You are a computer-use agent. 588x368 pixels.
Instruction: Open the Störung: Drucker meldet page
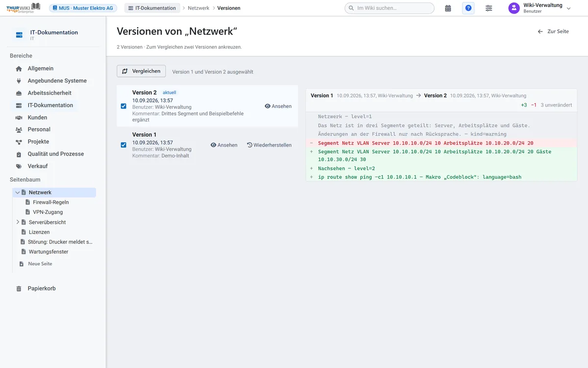coord(60,242)
